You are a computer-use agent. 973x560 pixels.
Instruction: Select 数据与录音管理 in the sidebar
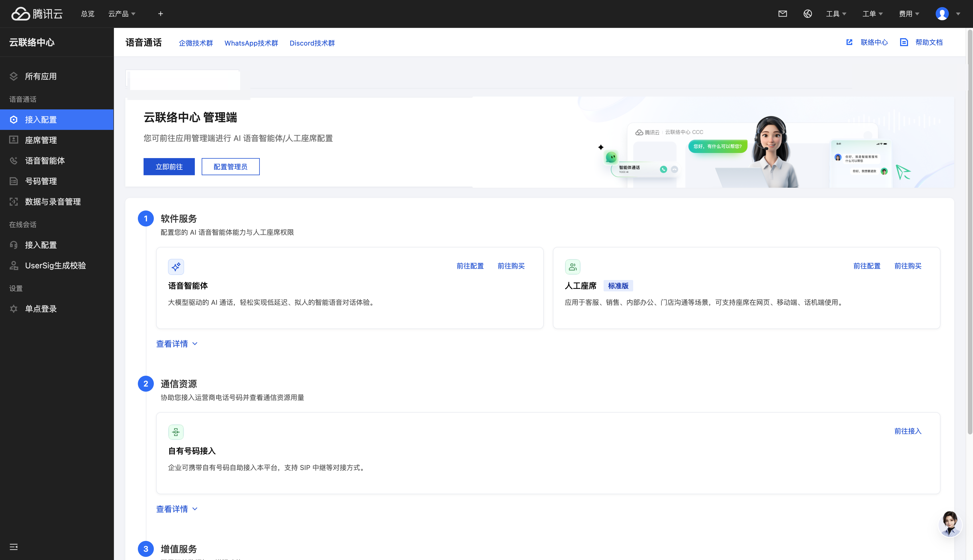coord(57,202)
